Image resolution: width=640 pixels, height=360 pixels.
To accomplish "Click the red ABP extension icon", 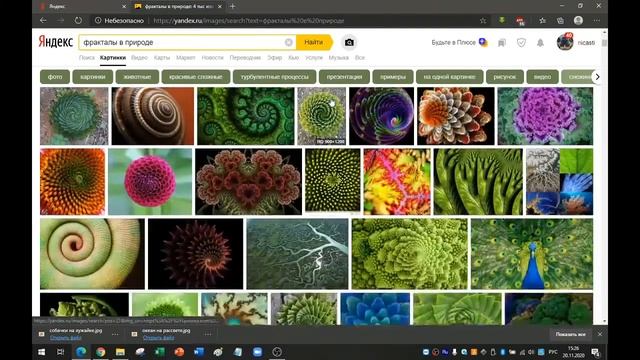I will click(x=520, y=20).
